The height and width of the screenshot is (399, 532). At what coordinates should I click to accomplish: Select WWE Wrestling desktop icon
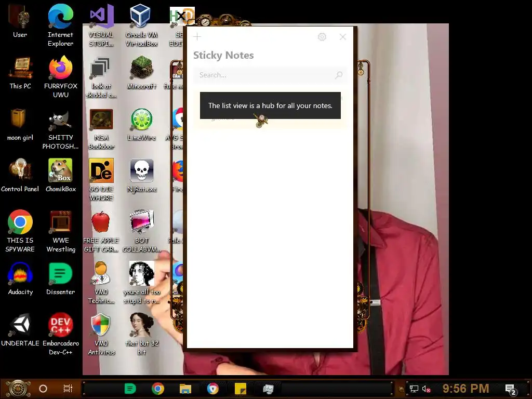click(60, 231)
